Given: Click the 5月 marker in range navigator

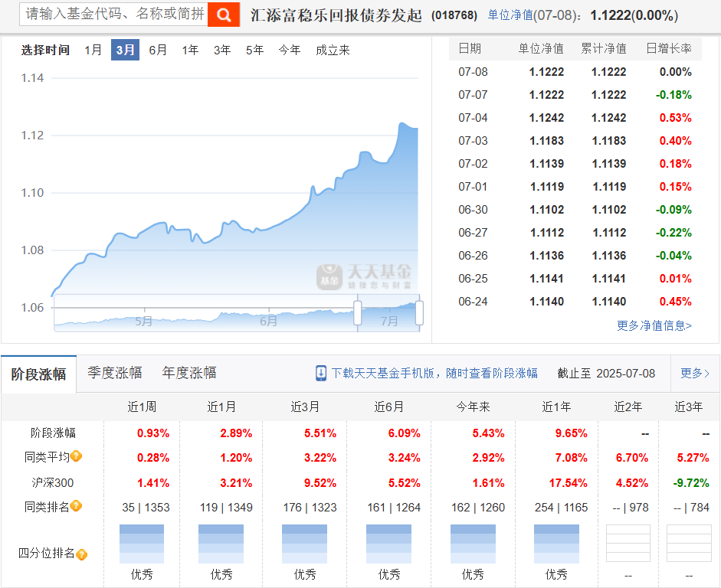Looking at the screenshot, I should (x=144, y=321).
